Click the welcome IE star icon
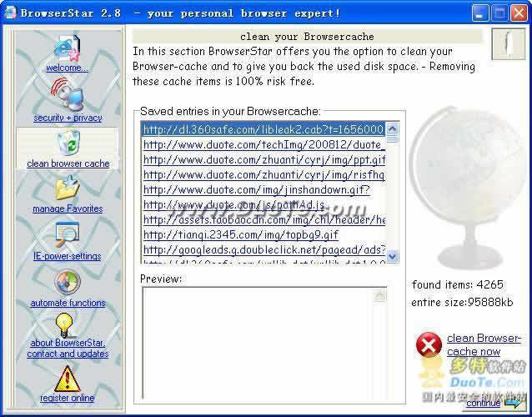The image size is (532, 417). coord(68,48)
